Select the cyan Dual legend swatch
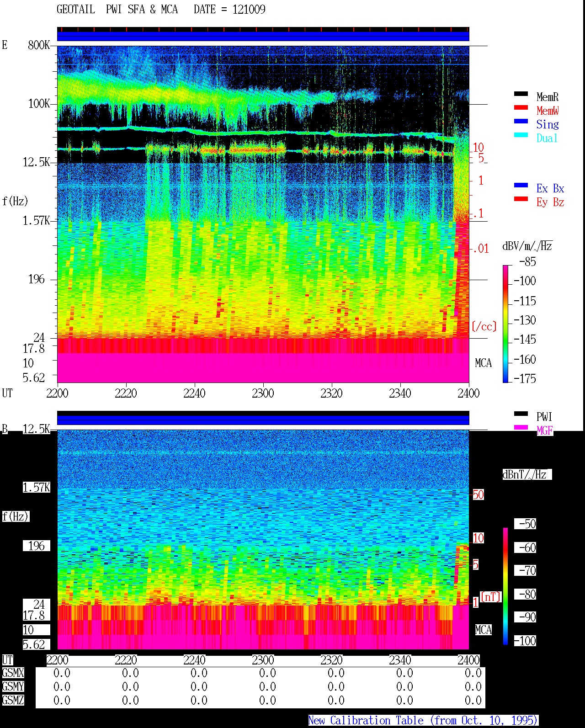Screen dimensions: 585x728 [x=521, y=135]
